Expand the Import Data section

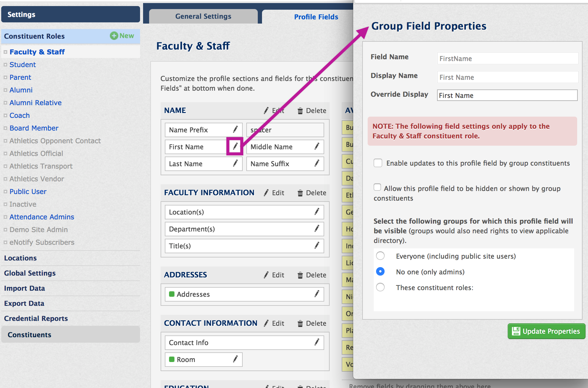pyautogui.click(x=24, y=288)
